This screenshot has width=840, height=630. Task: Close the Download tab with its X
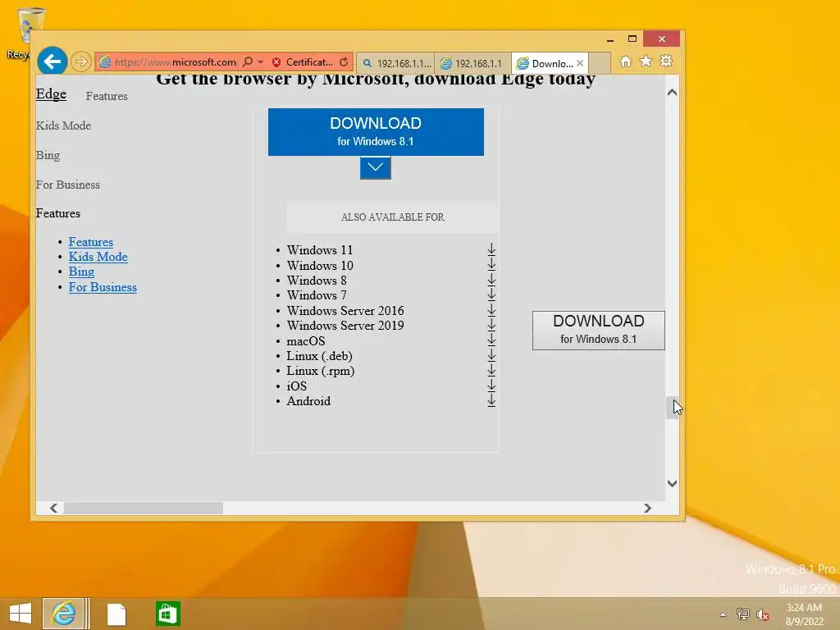(580, 63)
